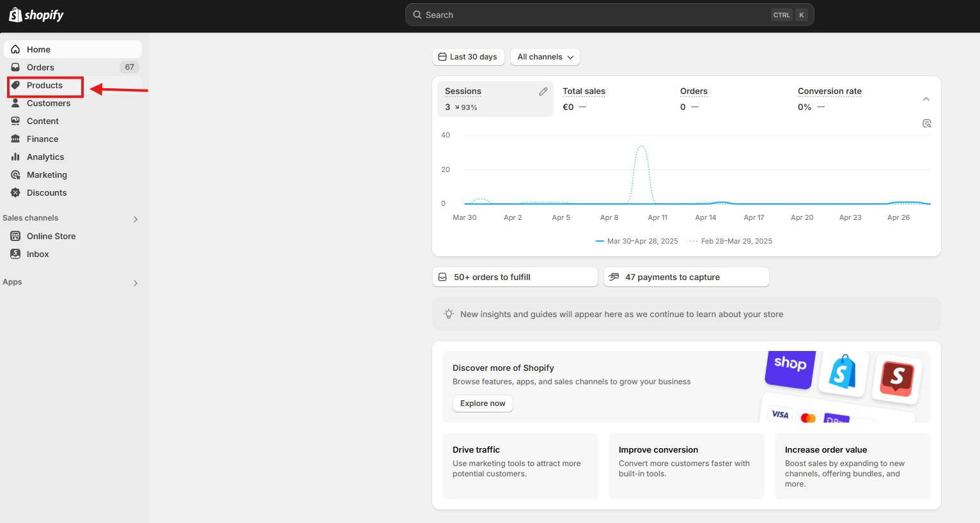
Task: Click the blue Shopify bag app tile
Action: pos(843,373)
